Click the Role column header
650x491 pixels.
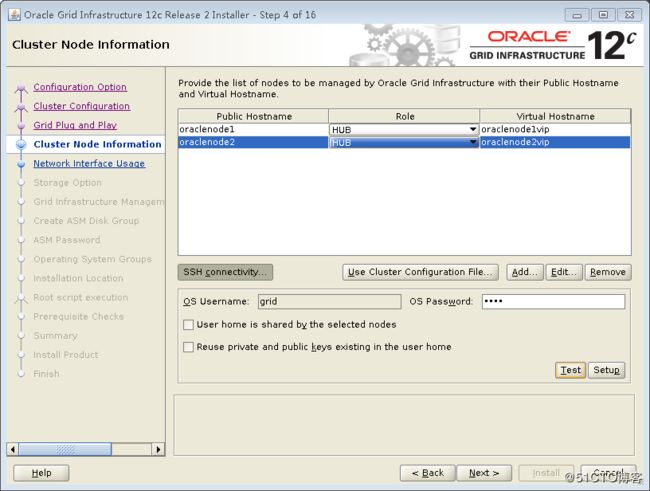click(405, 116)
